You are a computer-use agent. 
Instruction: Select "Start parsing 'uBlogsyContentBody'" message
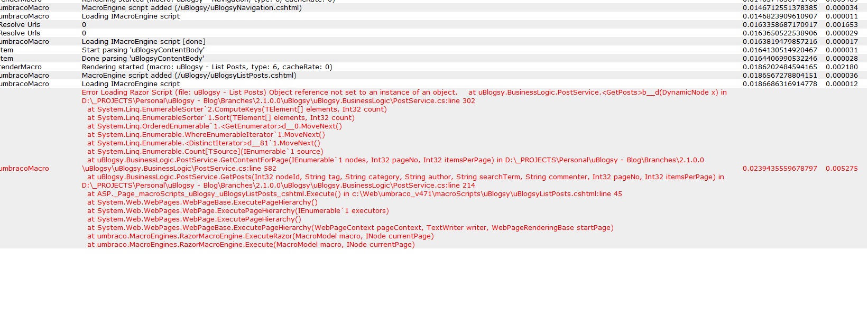pos(143,50)
